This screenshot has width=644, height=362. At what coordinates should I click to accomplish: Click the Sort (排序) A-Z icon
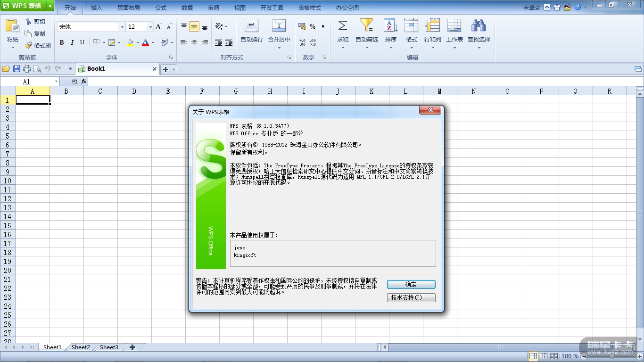[391, 25]
